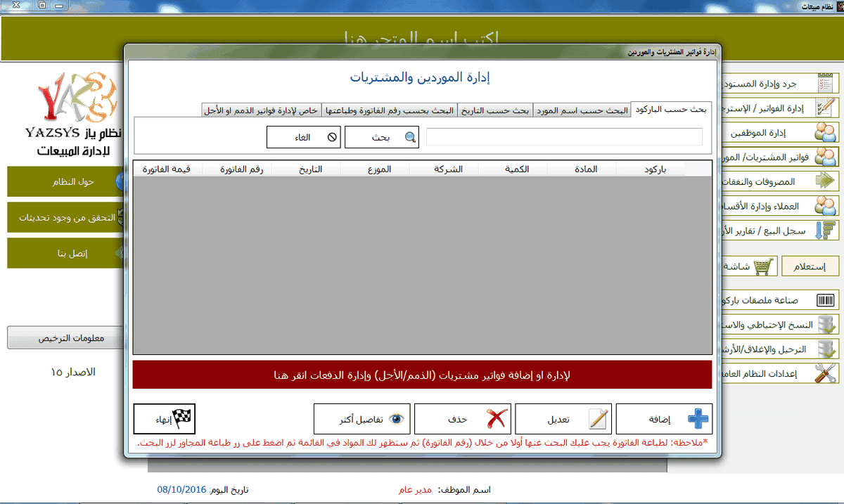Click the prohibition icon on the الغاء button
Image resolution: width=844 pixels, height=504 pixels.
point(332,138)
